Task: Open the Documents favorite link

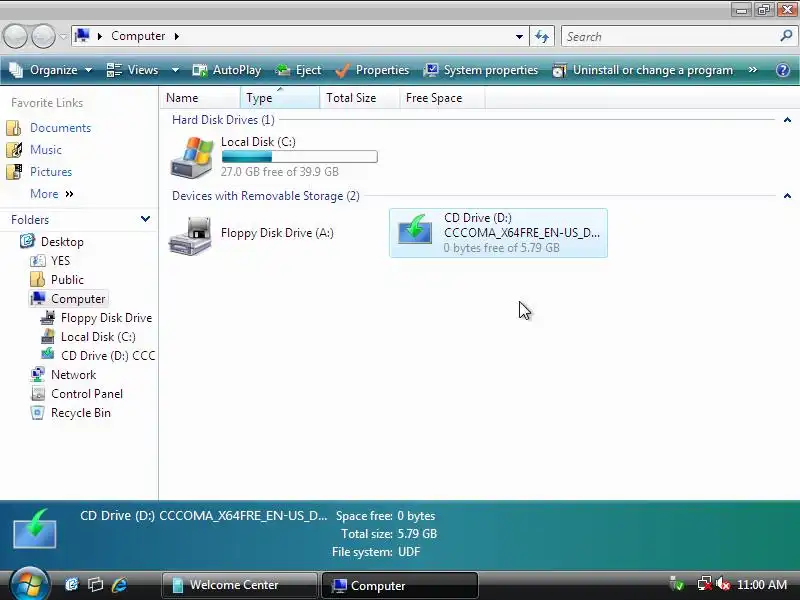Action: coord(60,128)
